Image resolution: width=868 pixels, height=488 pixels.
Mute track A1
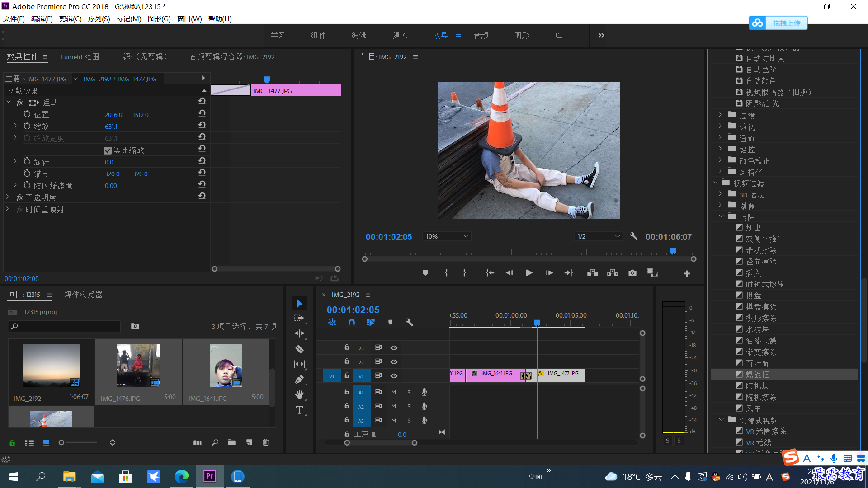pyautogui.click(x=394, y=393)
